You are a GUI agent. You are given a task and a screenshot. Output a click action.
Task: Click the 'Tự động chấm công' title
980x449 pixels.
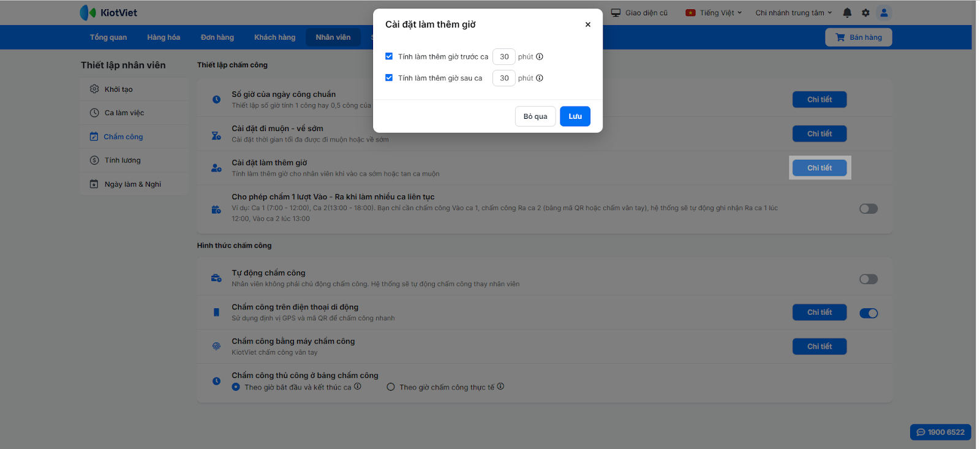point(268,273)
